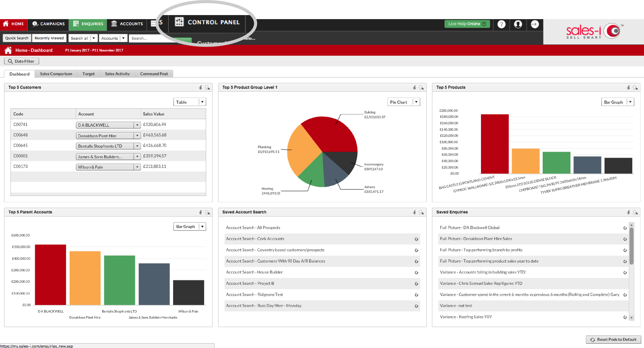Click customer code C00741
644x348 pixels.
[x=21, y=124]
